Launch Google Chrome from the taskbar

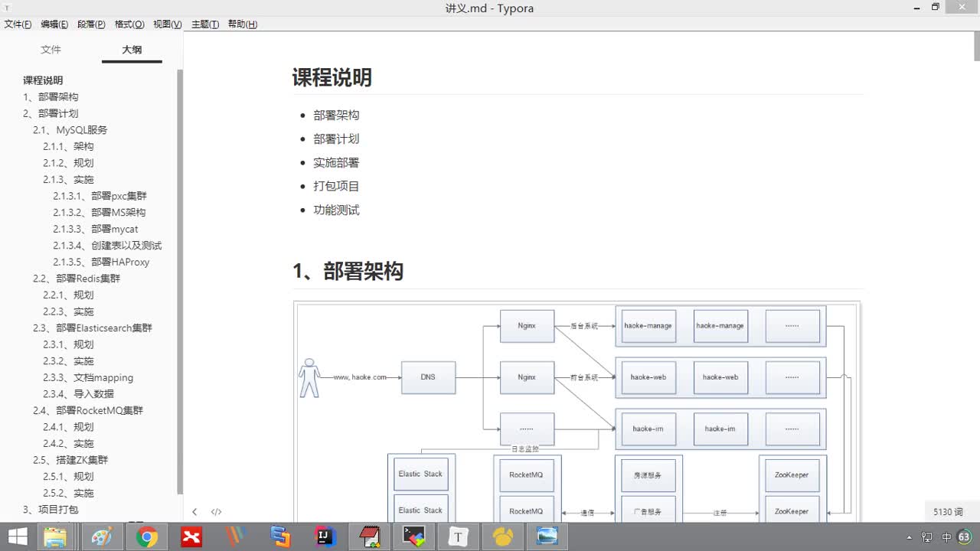pyautogui.click(x=147, y=537)
